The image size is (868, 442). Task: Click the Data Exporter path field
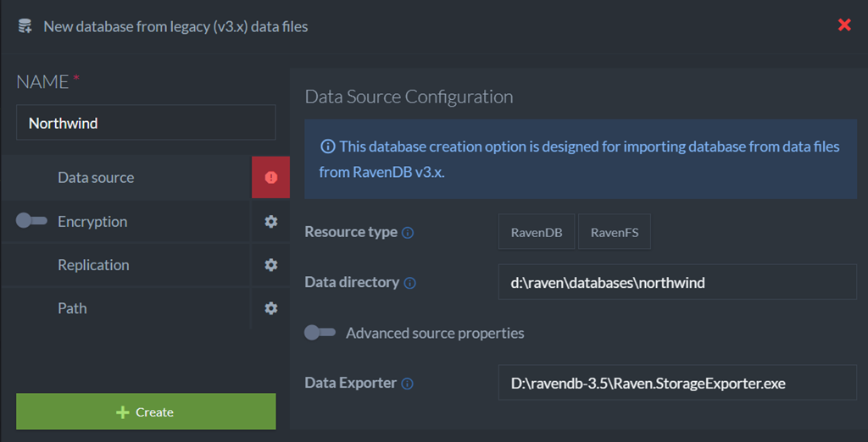(677, 382)
